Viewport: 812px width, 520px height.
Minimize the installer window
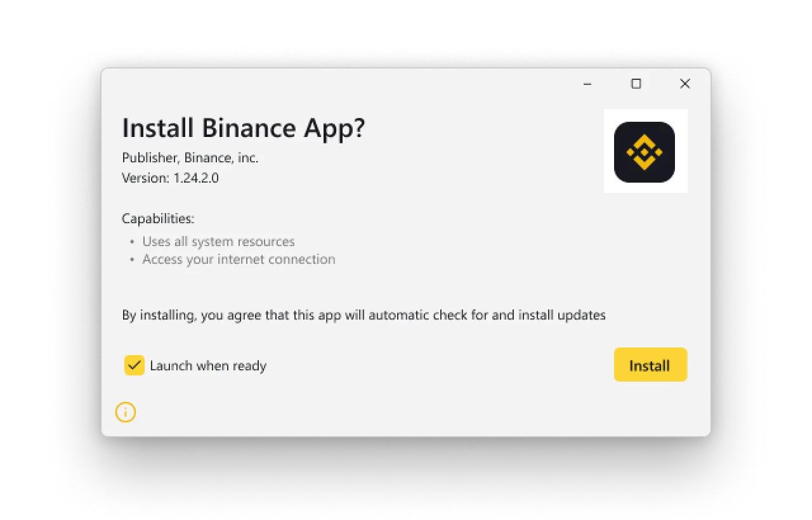tap(587, 84)
